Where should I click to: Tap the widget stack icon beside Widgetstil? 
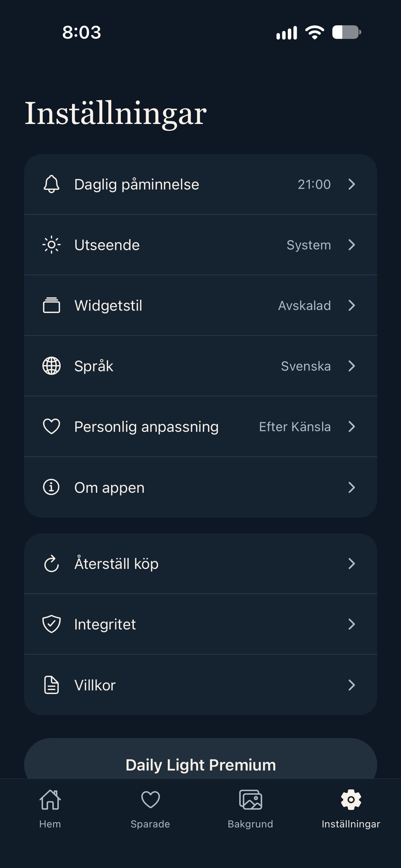click(x=52, y=305)
